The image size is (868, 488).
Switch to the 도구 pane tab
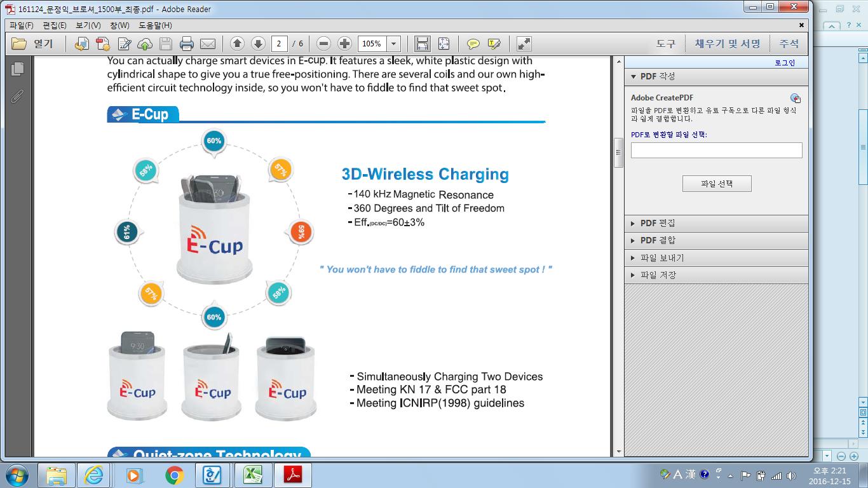pyautogui.click(x=666, y=44)
